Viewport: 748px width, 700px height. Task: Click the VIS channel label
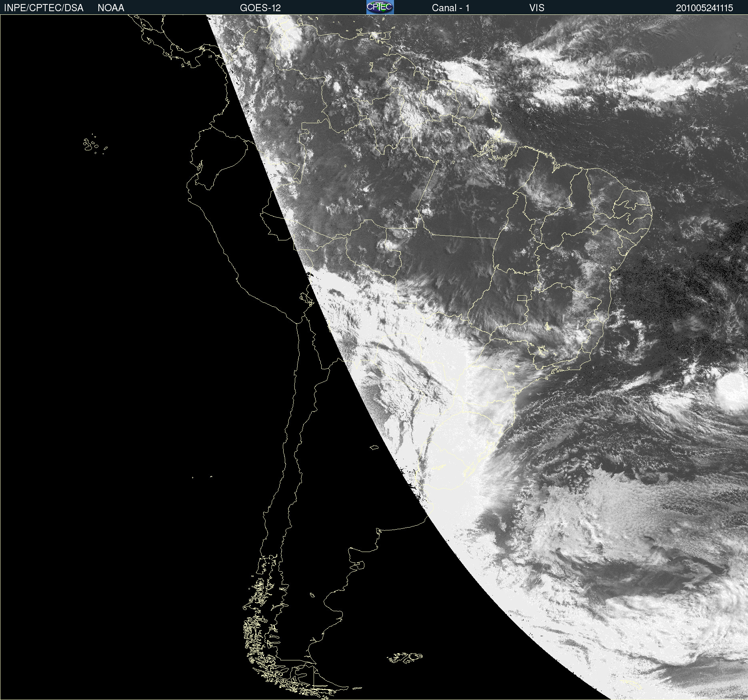(x=537, y=8)
